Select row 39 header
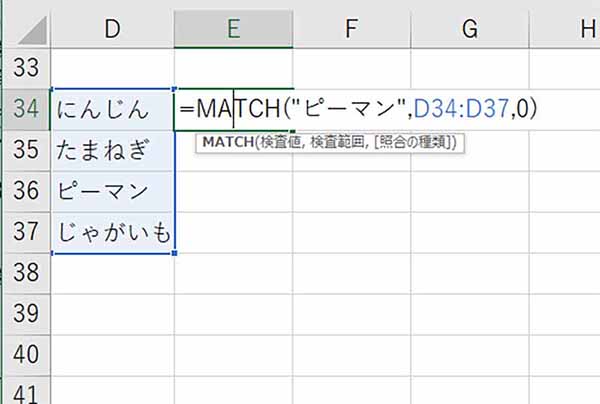The height and width of the screenshot is (404, 600). (27, 313)
